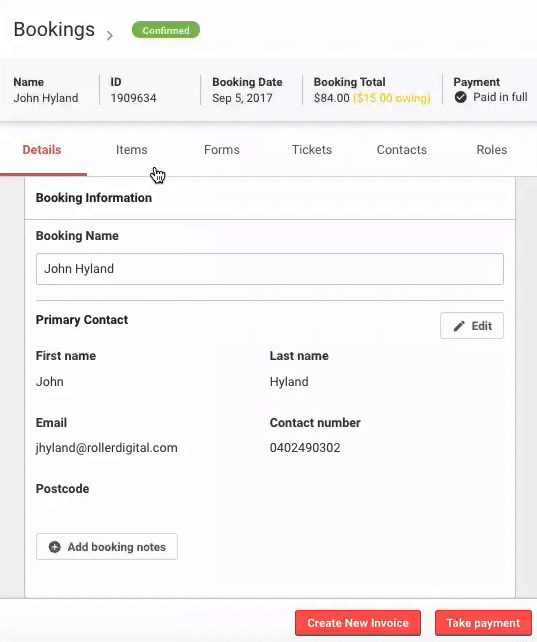Click the Booking Name input field
This screenshot has height=642, width=537.
(x=270, y=269)
